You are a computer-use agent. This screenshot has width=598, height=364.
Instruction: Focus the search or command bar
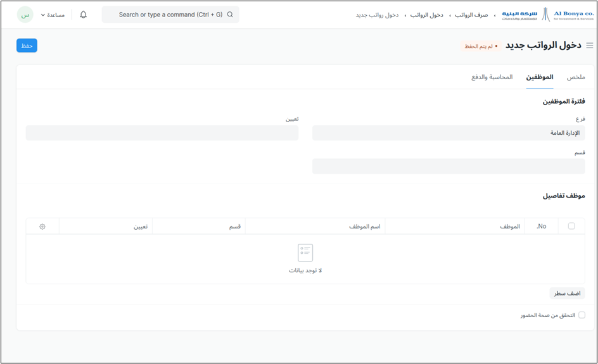coord(170,15)
